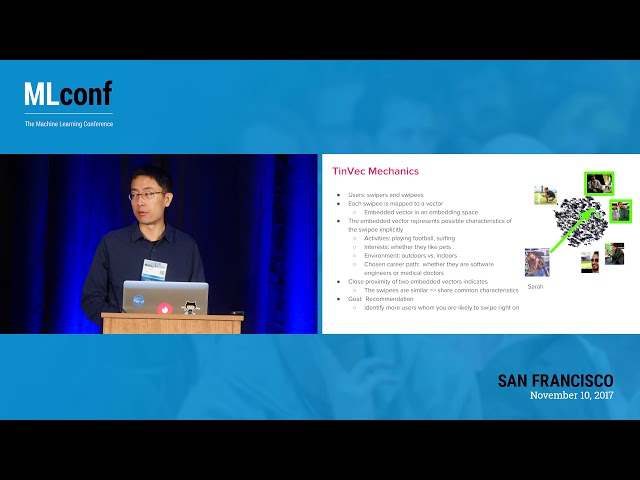Click the "SAN FRANCISCO" heading
Viewport: 640px width, 480px height.
coord(556,381)
